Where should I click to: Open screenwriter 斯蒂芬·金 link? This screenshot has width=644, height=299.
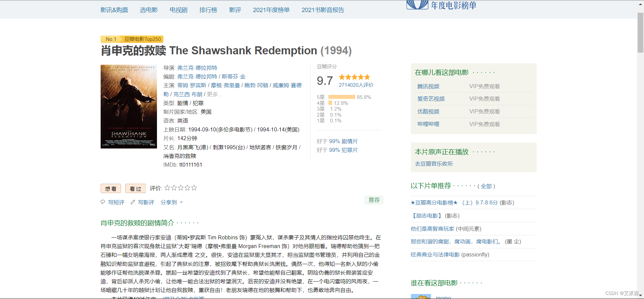coord(233,76)
